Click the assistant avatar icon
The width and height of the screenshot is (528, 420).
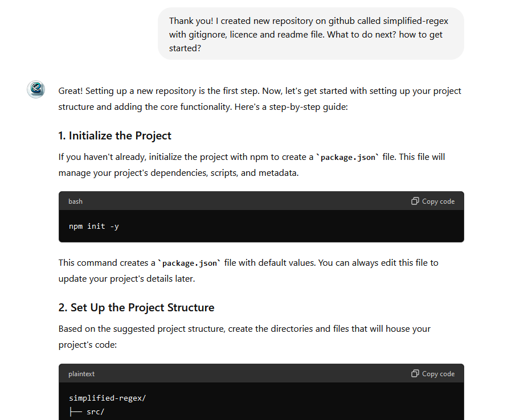point(36,89)
